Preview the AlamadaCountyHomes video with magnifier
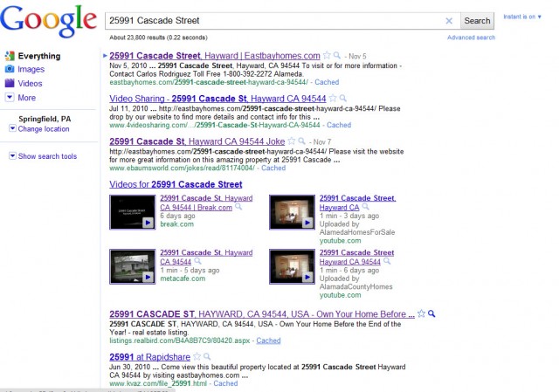Image resolution: width=559 pixels, height=392 pixels. [387, 261]
